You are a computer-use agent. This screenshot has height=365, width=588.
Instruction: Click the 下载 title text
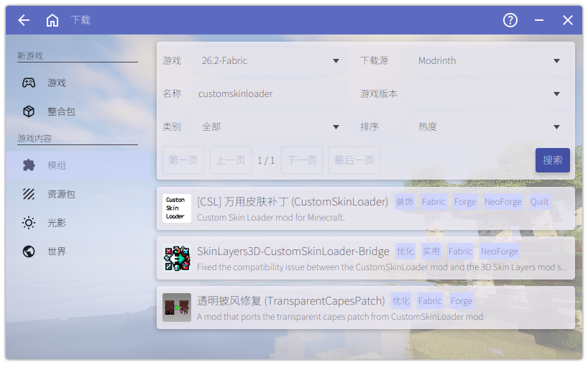click(x=81, y=20)
